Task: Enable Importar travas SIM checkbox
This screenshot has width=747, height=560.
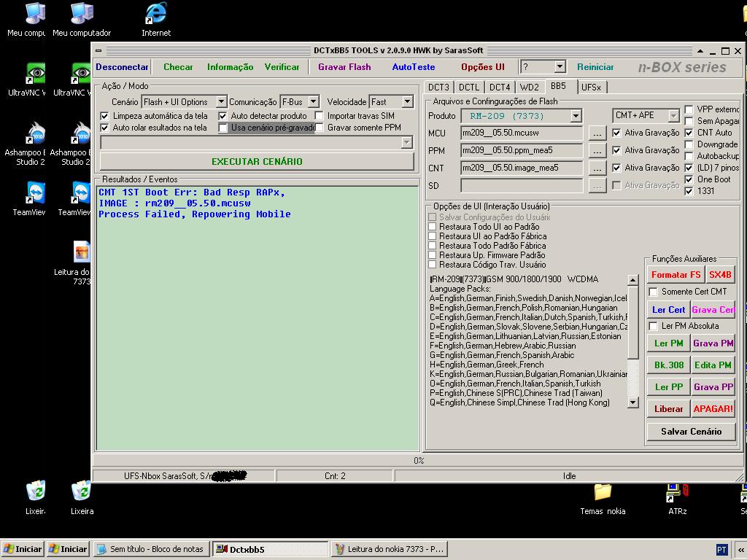Action: pos(320,116)
